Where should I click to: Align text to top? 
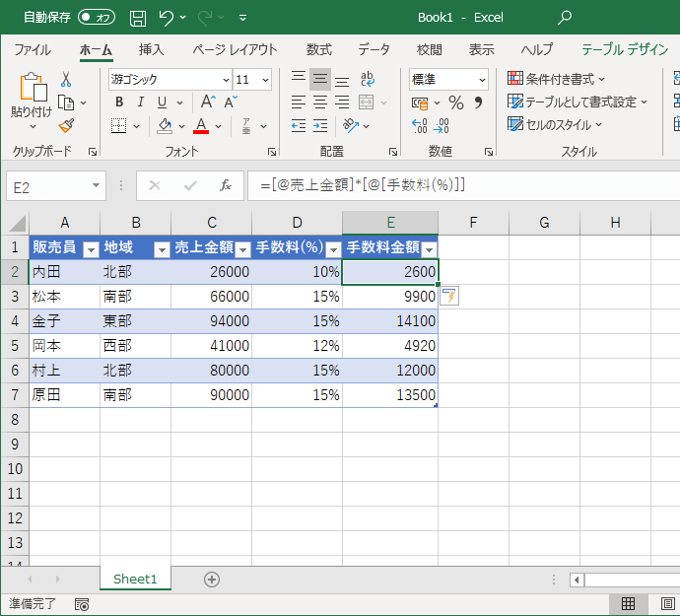click(299, 79)
